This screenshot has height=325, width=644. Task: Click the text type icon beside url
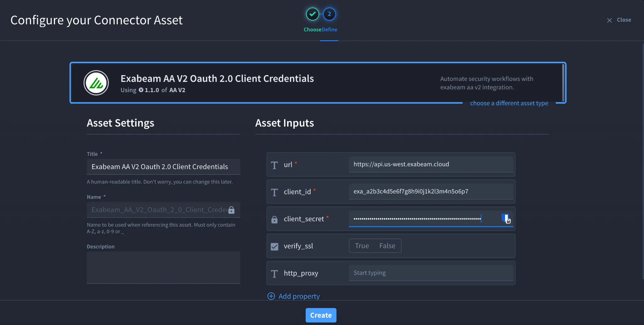tap(274, 165)
